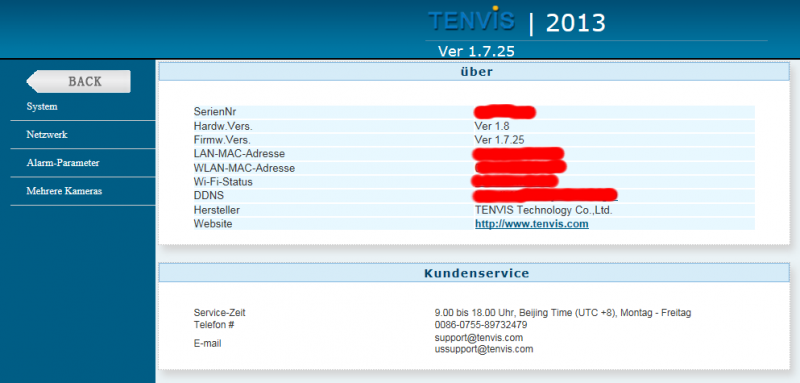This screenshot has height=383, width=800.
Task: Click ussupport@tenvis.com email address
Action: click(x=484, y=349)
